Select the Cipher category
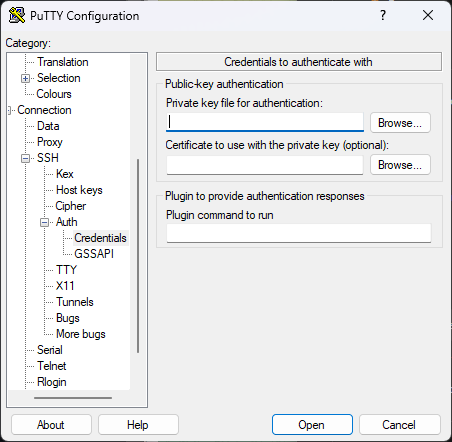 (71, 206)
